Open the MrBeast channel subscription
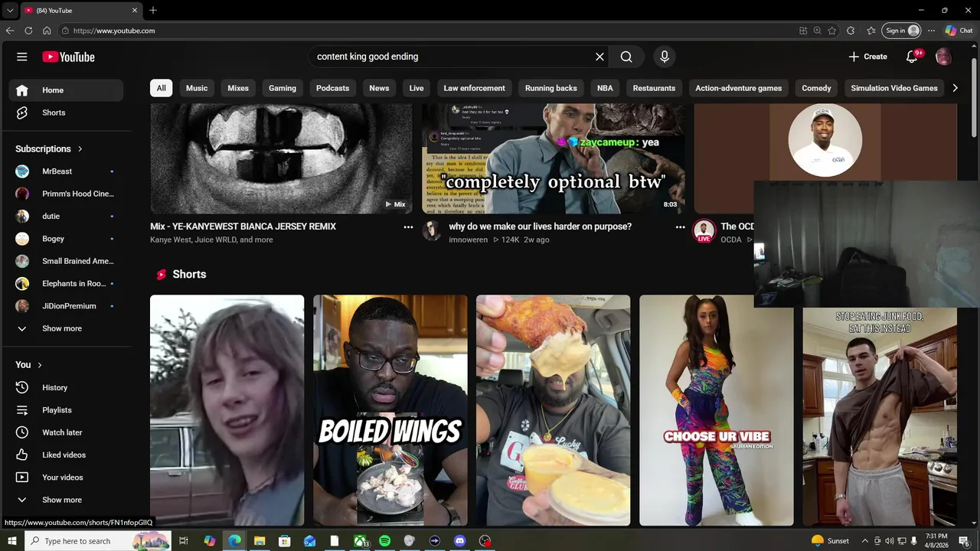 coord(66,171)
